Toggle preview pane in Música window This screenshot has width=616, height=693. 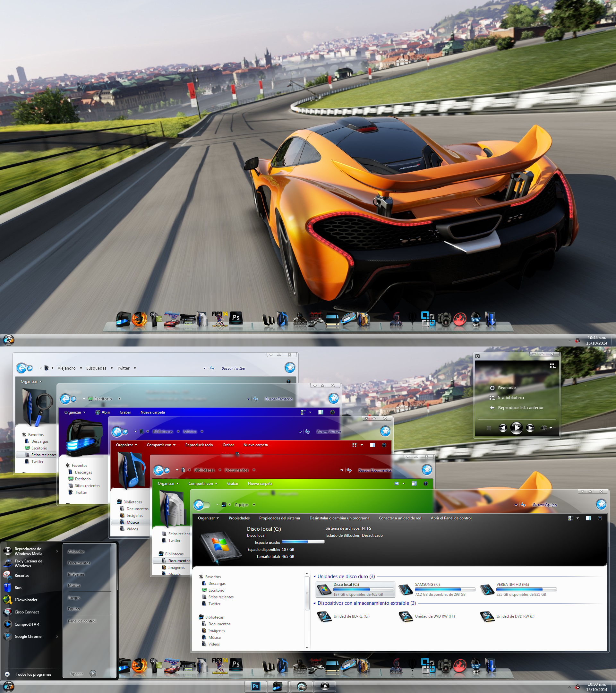pyautogui.click(x=372, y=445)
